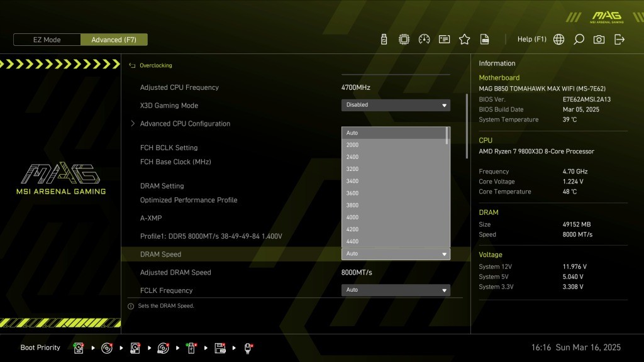Go back via Overclocking breadcrumb
The image size is (644, 362).
(155, 65)
